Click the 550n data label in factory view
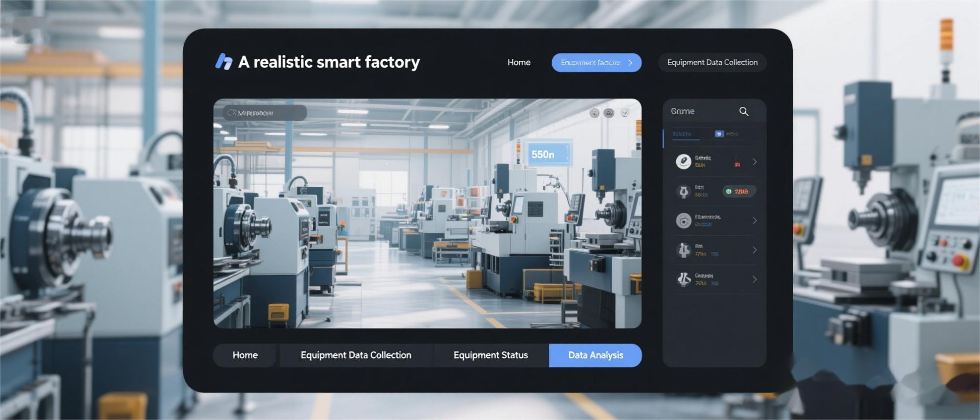 tap(544, 154)
